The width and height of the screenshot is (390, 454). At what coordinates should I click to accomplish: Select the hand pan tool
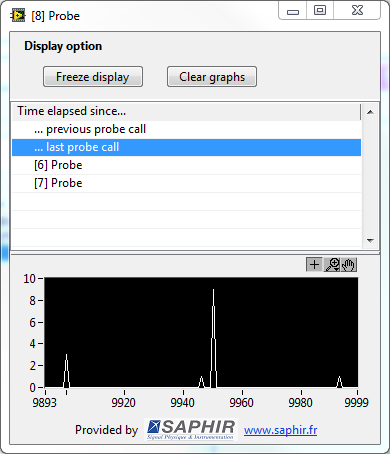(349, 265)
